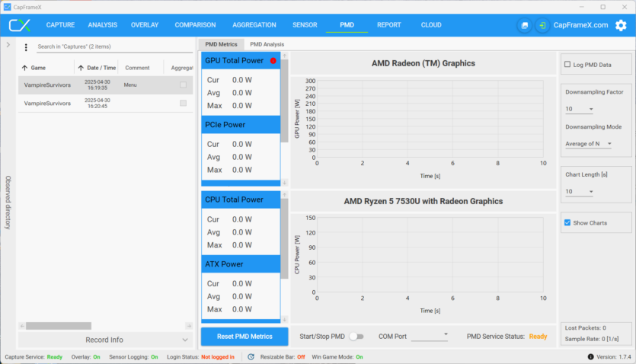Uncheck the Show Charts checkbox
This screenshot has height=364, width=636.
(x=567, y=222)
